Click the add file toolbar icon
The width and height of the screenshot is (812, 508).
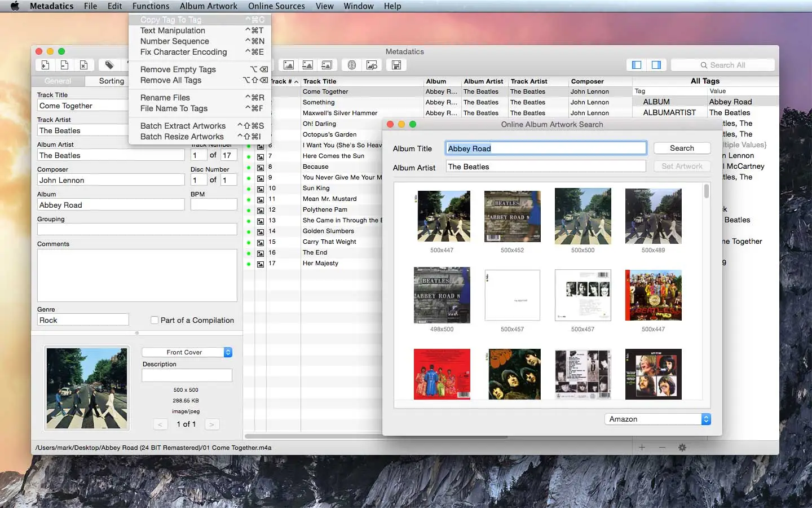click(x=46, y=65)
